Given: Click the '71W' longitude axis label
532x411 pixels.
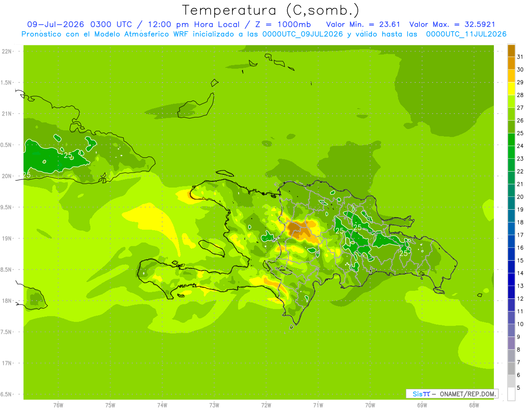Looking at the screenshot, I should point(318,405).
